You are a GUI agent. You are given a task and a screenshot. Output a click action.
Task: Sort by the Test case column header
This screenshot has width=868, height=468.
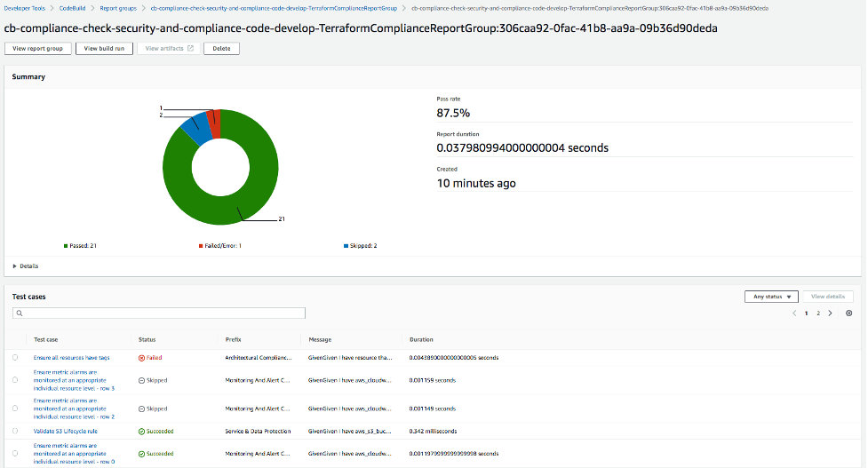[46, 339]
